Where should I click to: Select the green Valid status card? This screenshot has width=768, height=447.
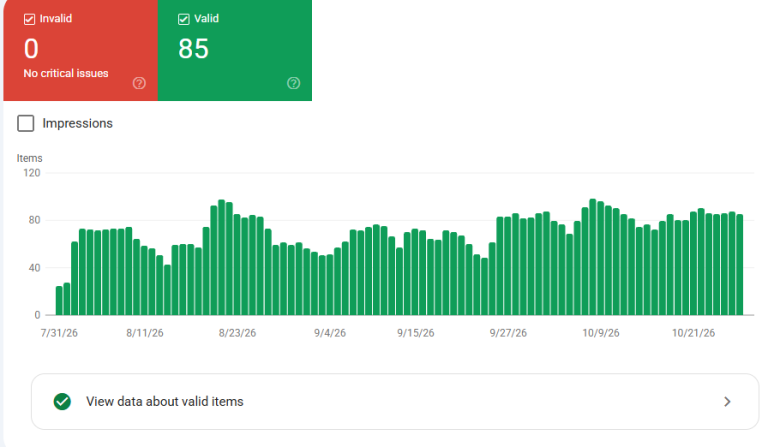click(x=235, y=50)
